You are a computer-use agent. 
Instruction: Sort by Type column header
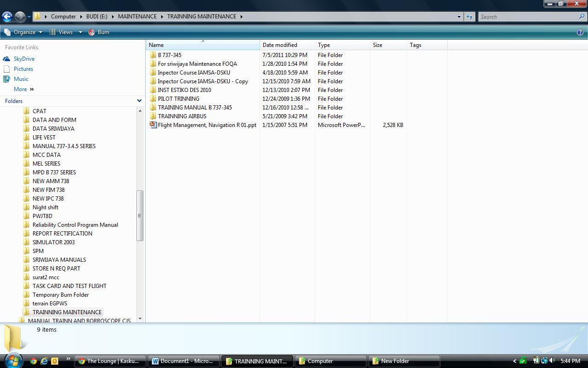342,45
